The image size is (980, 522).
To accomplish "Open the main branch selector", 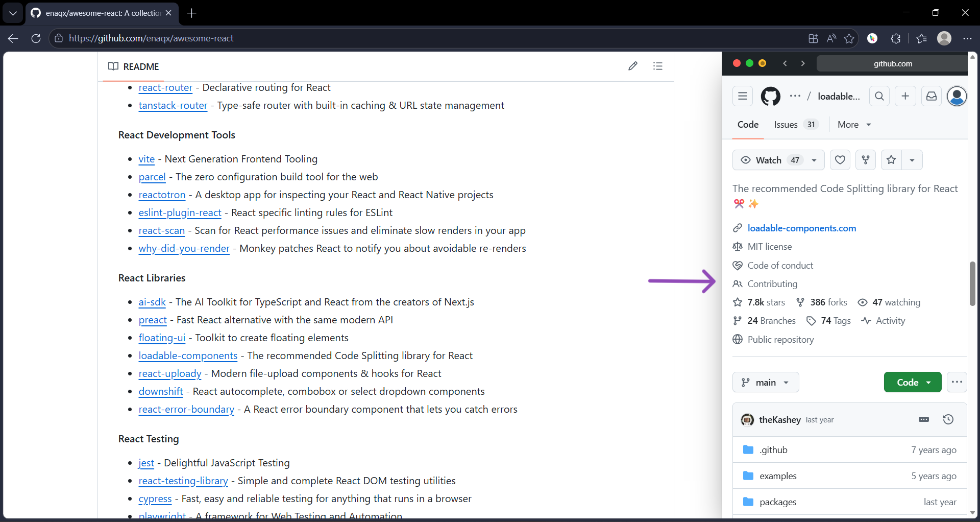I will point(766,382).
